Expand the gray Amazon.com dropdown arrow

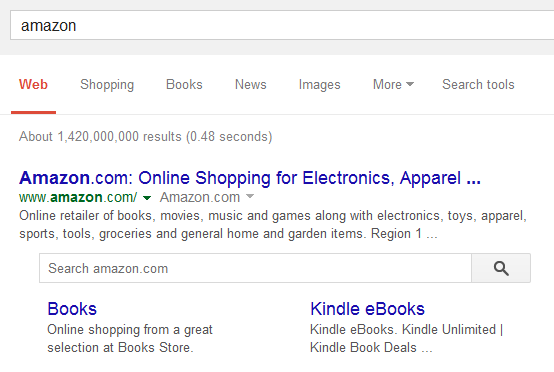pos(250,196)
